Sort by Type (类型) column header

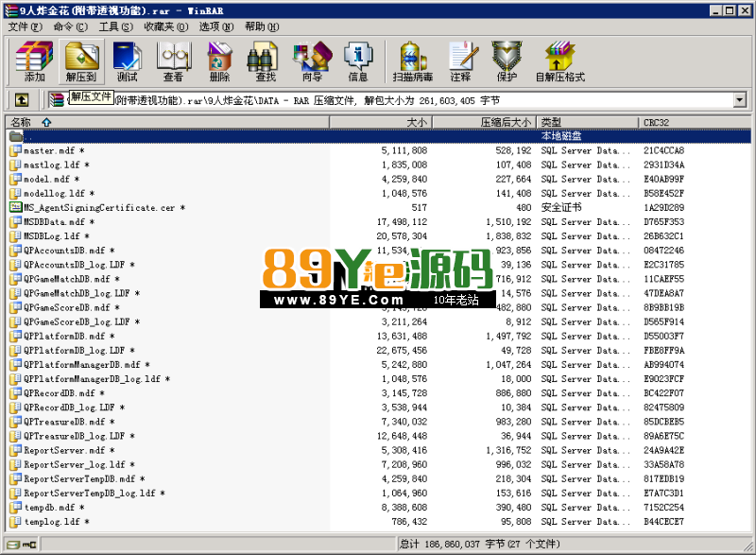(x=588, y=123)
